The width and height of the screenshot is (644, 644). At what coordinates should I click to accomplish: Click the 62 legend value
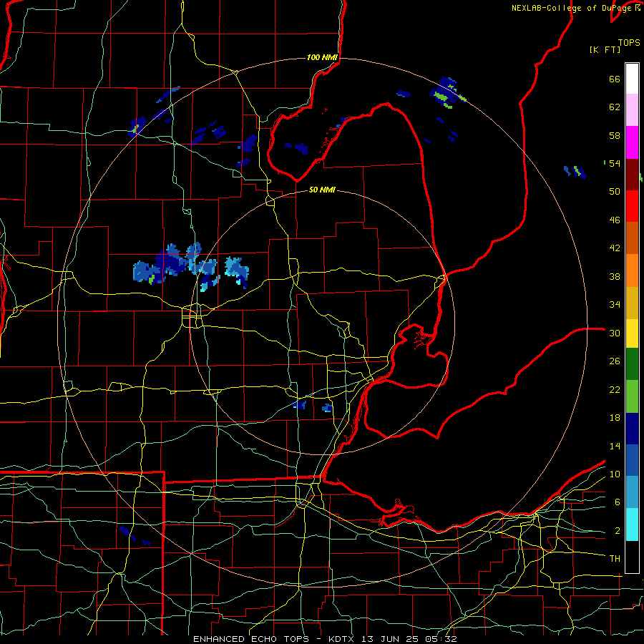coord(615,107)
